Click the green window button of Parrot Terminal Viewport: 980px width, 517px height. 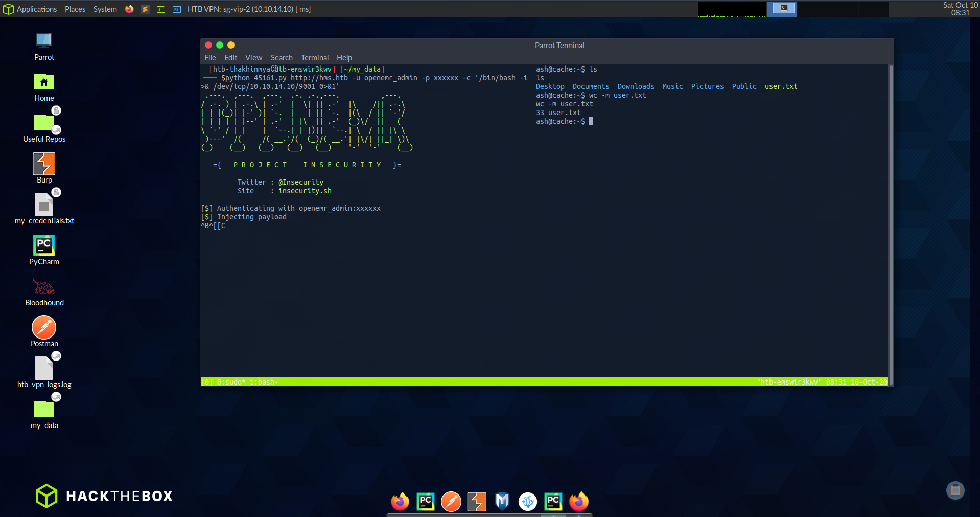(220, 45)
